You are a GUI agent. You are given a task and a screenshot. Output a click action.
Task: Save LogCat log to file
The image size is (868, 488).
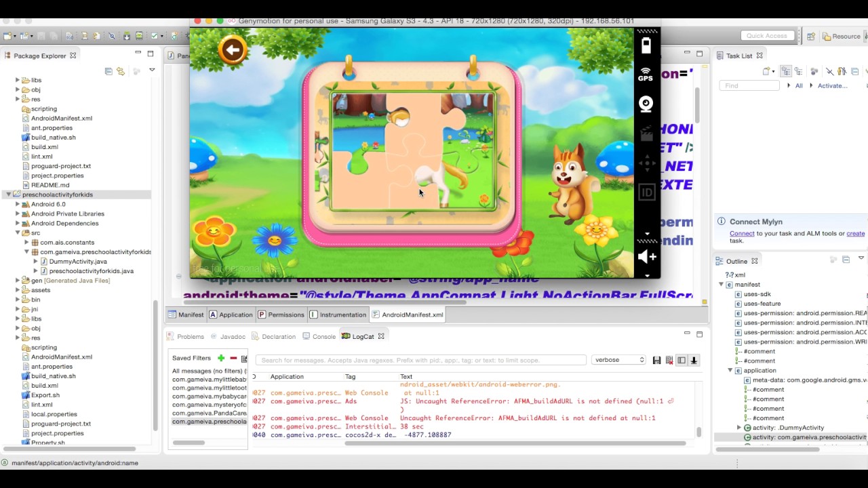click(656, 361)
